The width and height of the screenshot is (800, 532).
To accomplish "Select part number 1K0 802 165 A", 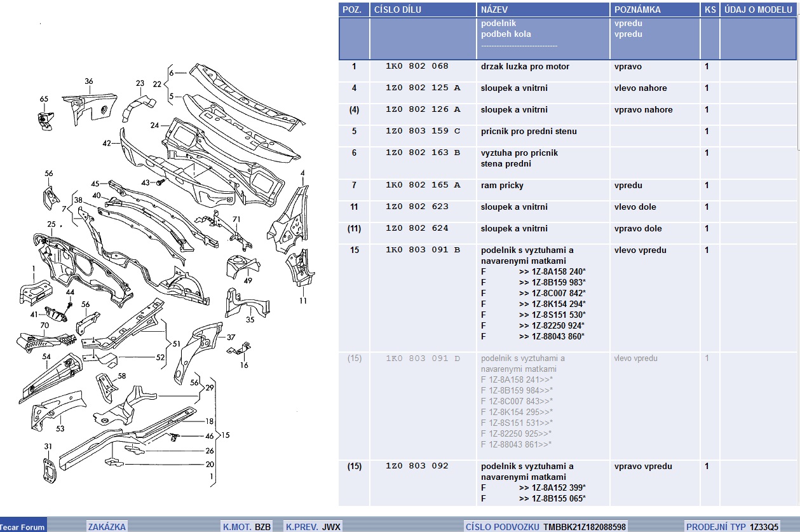I will (x=423, y=186).
